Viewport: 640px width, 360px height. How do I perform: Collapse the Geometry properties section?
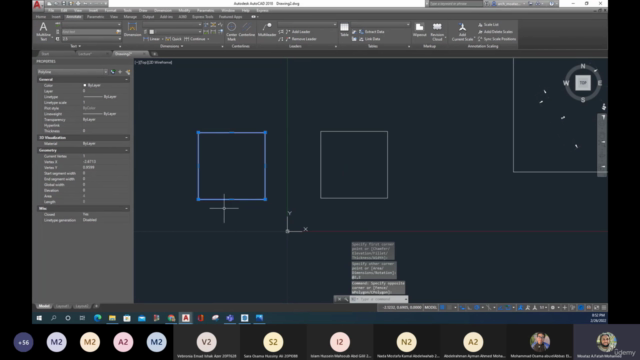click(127, 151)
